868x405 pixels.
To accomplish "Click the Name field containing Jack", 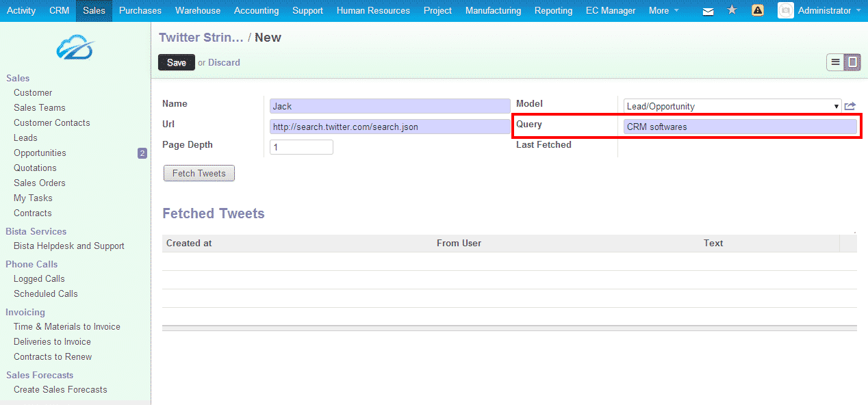I will pyautogui.click(x=390, y=106).
